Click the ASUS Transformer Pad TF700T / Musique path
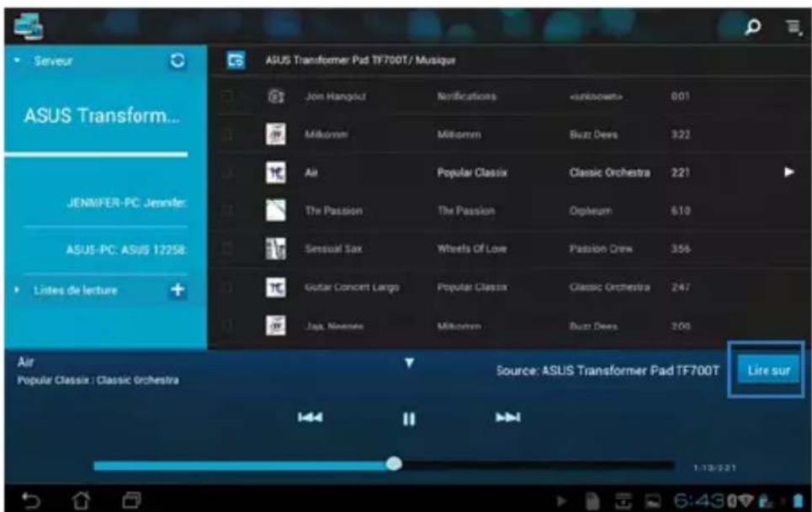 [x=360, y=61]
